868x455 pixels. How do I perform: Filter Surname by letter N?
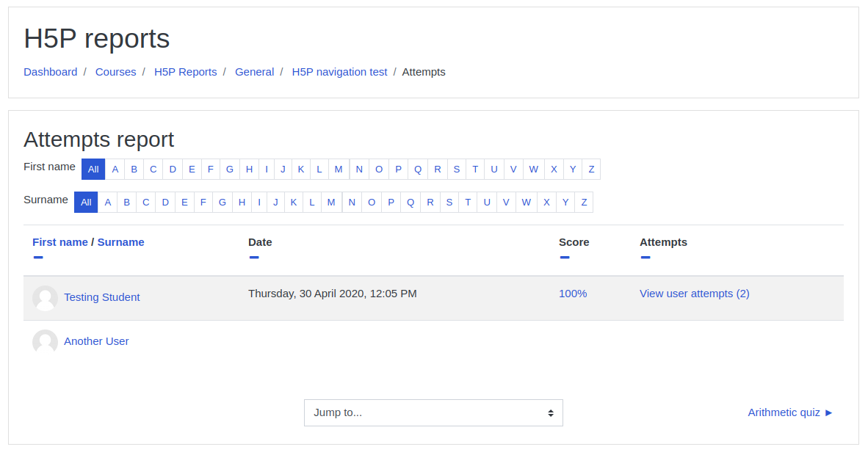coord(352,203)
